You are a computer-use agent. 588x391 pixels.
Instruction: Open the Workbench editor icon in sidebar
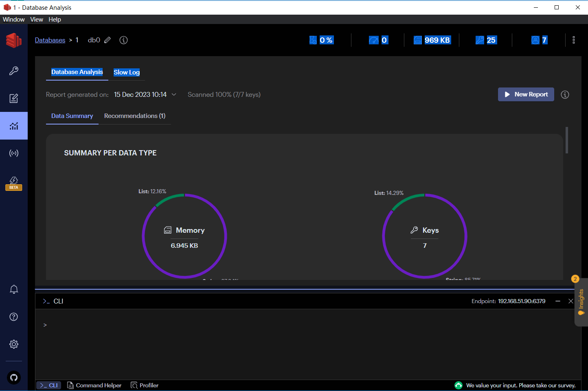tap(14, 98)
